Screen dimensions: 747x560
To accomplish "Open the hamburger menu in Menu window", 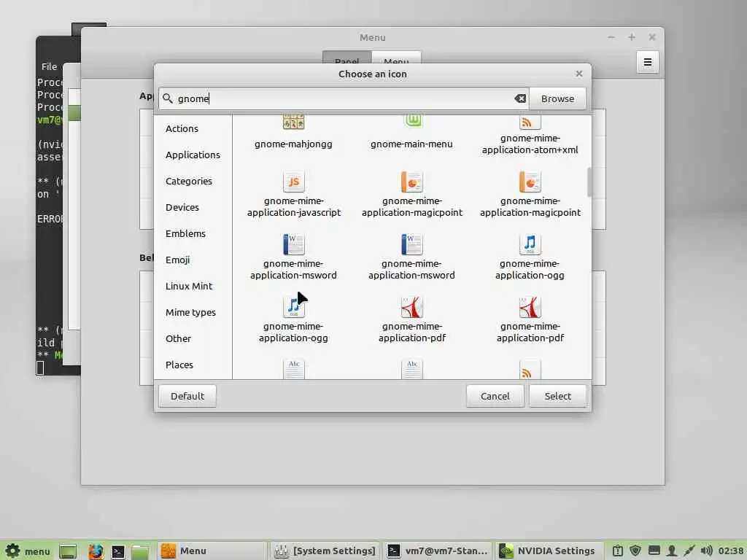I will pyautogui.click(x=648, y=62).
